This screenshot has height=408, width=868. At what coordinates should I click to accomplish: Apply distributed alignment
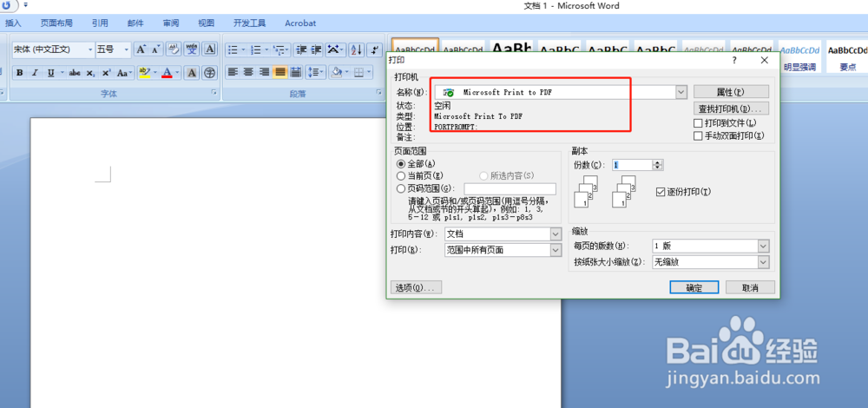[296, 72]
